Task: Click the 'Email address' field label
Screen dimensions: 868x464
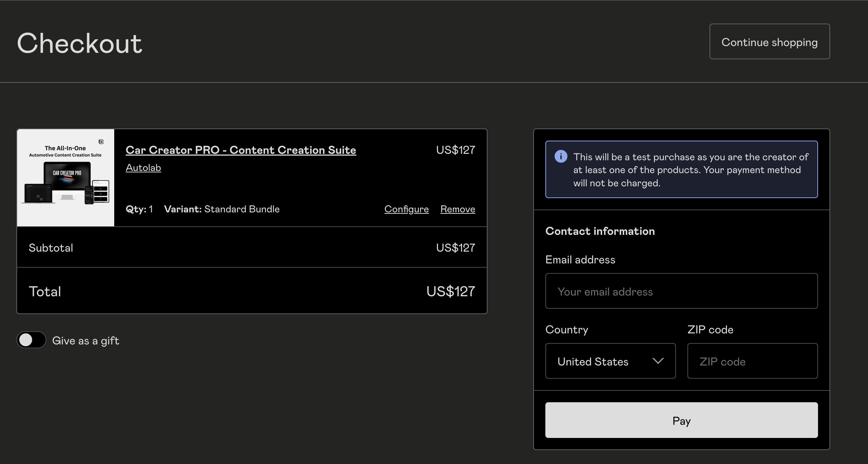Action: 580,260
